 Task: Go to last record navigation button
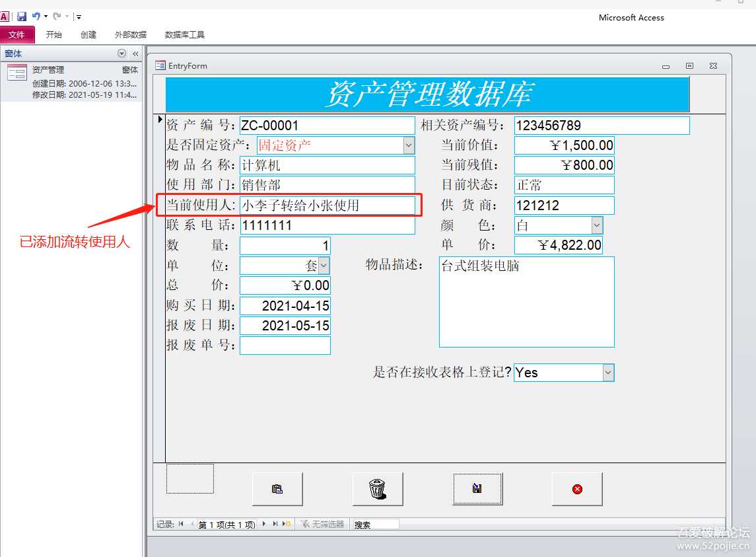pos(275,524)
